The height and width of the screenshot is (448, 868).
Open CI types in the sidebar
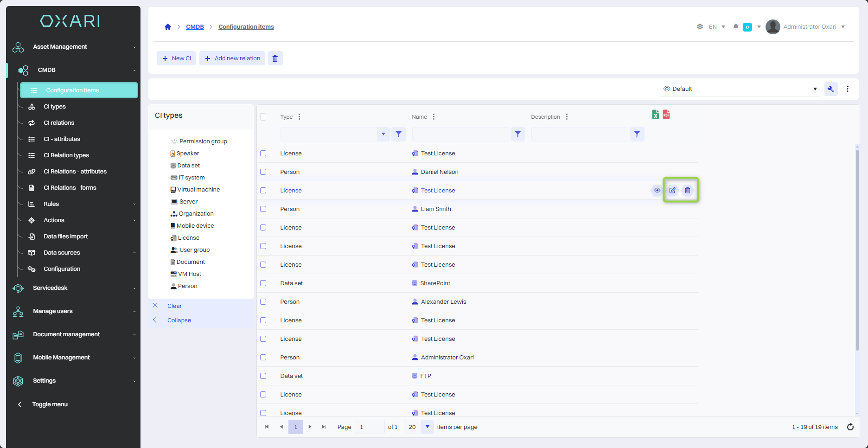55,107
